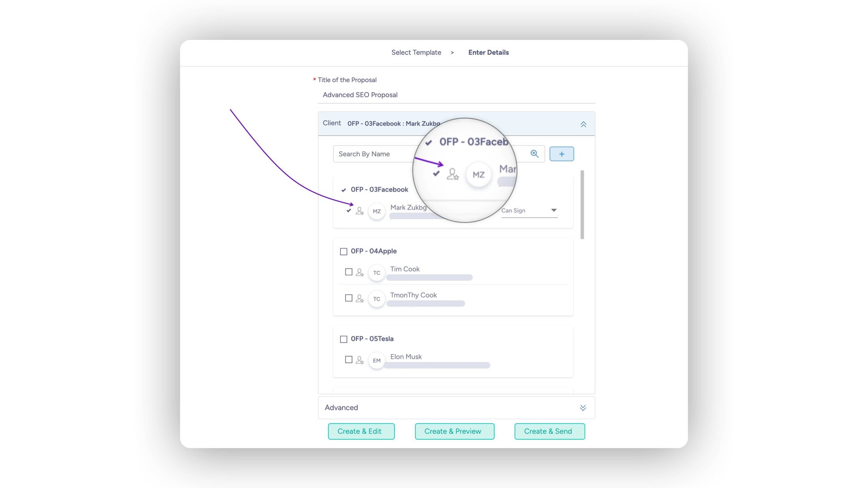Go back to Select Template step
The width and height of the screenshot is (868, 488).
(x=416, y=53)
